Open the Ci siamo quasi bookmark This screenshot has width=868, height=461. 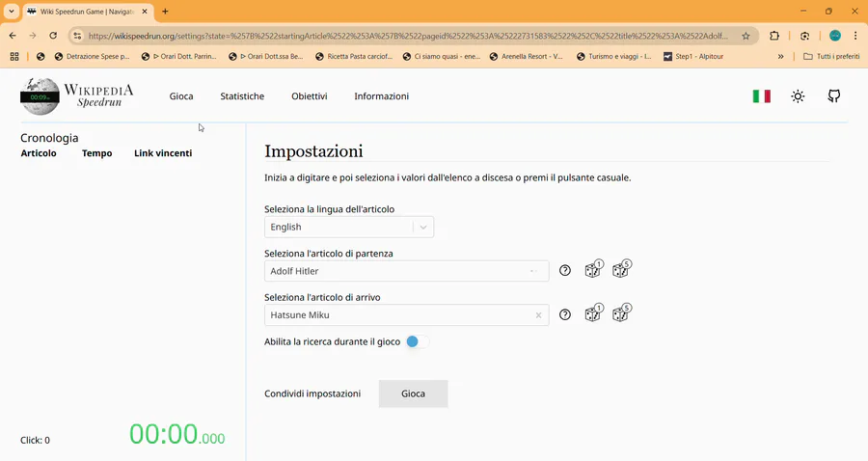[441, 57]
